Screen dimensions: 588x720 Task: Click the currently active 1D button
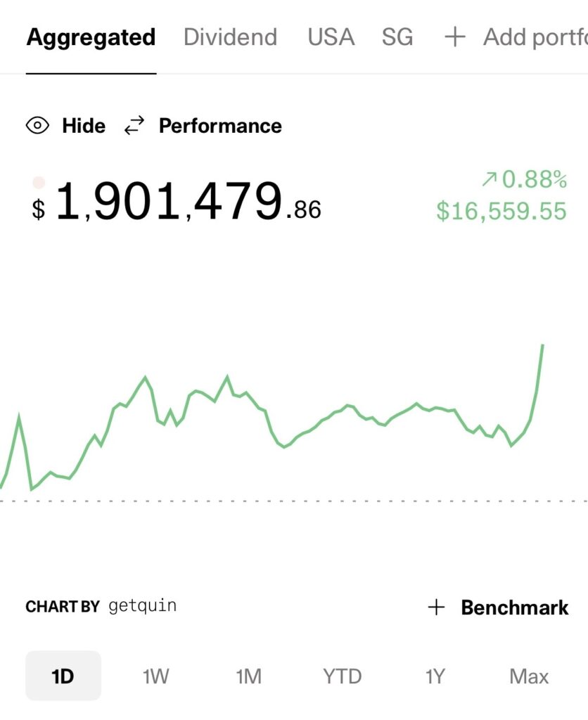(x=63, y=676)
